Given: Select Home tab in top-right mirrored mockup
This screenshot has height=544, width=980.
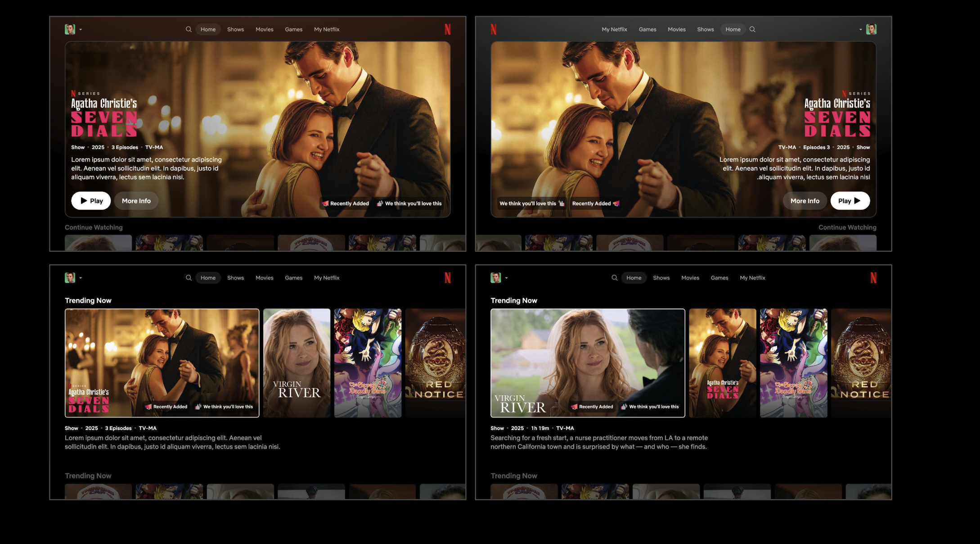Looking at the screenshot, I should point(733,29).
